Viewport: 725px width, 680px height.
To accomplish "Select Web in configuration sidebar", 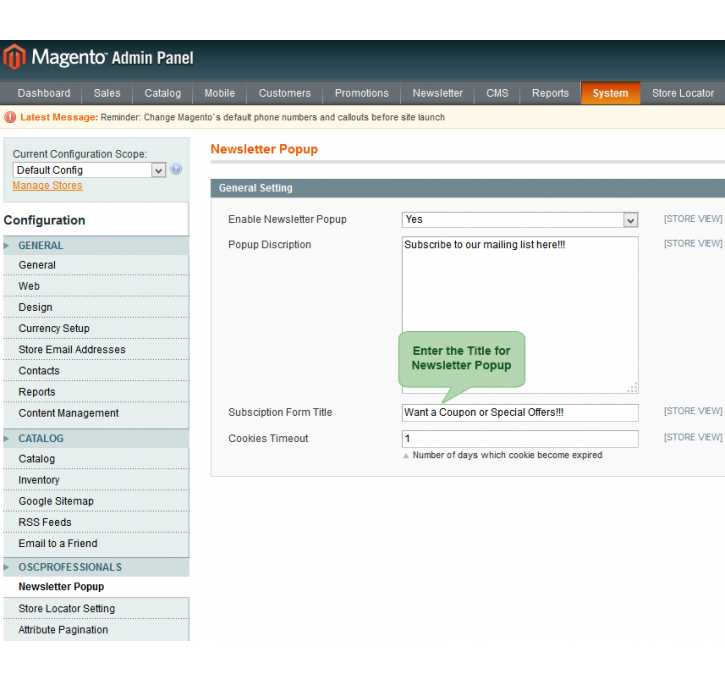I will pos(96,286).
